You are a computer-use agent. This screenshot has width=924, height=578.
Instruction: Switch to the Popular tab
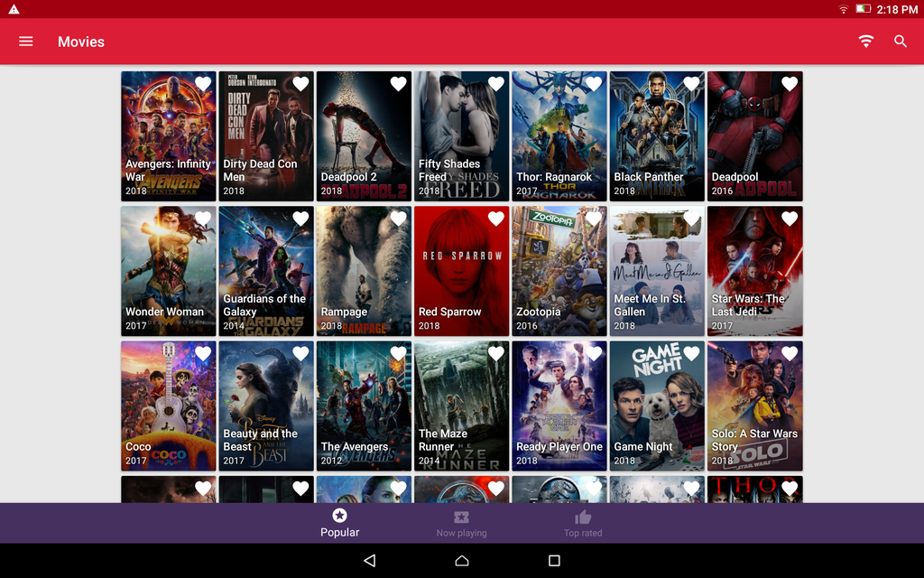click(339, 523)
